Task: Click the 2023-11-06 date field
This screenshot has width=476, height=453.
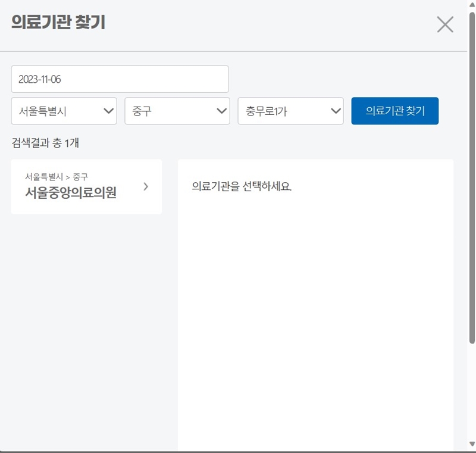Action: tap(120, 79)
